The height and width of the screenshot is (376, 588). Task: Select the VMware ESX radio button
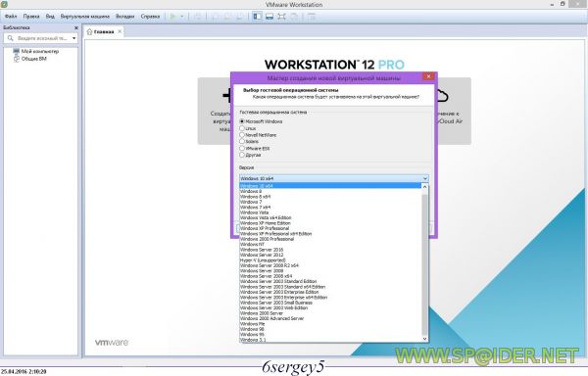click(x=242, y=148)
